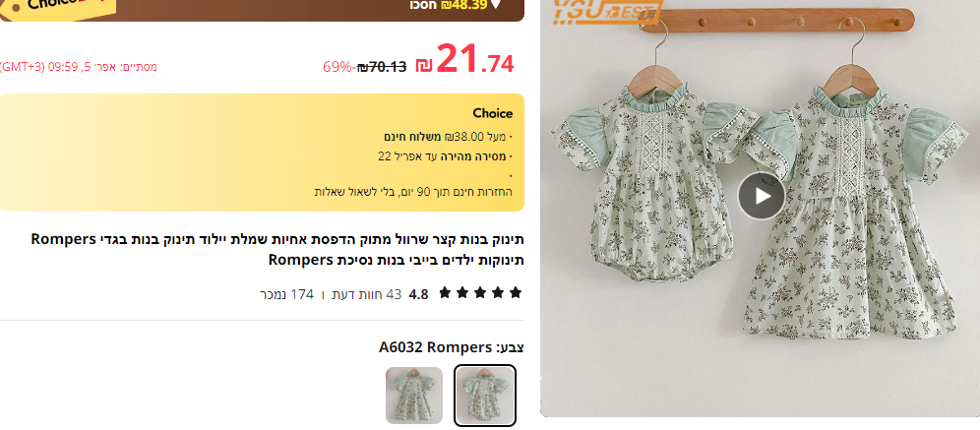Image resolution: width=980 pixels, height=430 pixels.
Task: Click the leftmost rating star
Action: click(x=445, y=293)
